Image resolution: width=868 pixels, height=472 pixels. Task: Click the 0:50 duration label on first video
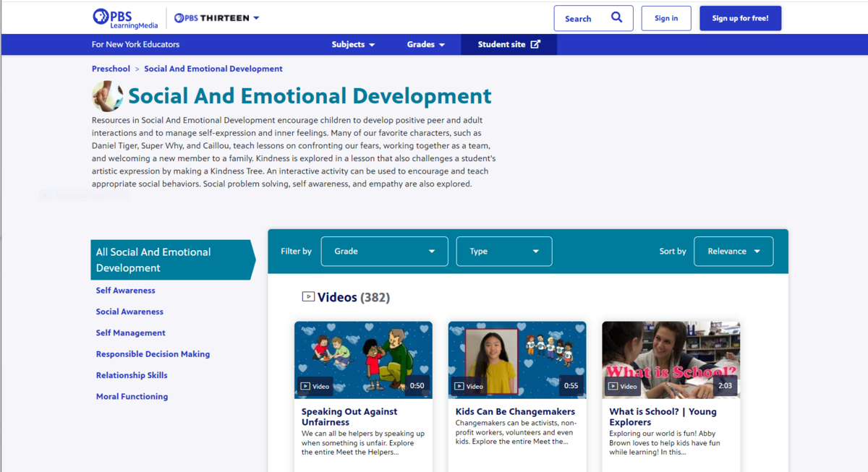pos(417,386)
